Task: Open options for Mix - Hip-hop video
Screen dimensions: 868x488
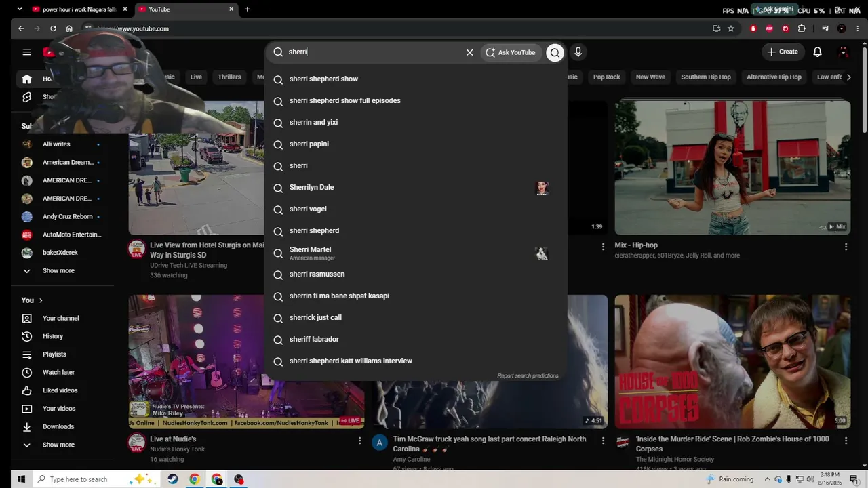Action: point(846,247)
